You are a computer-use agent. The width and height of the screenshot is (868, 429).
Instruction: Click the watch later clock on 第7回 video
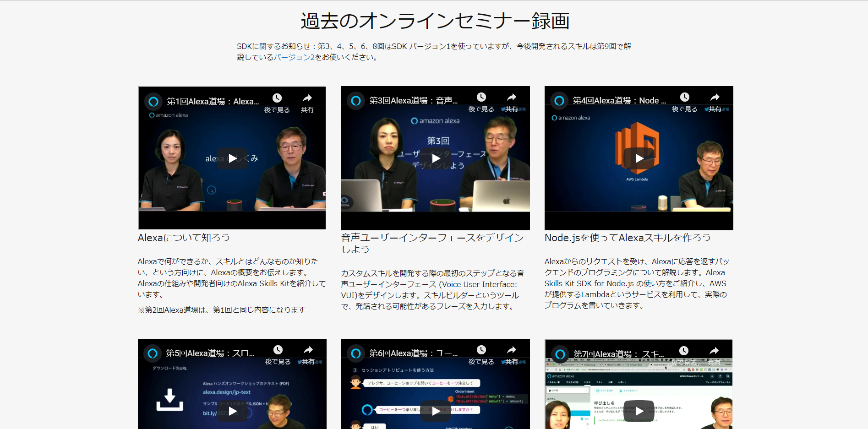684,351
